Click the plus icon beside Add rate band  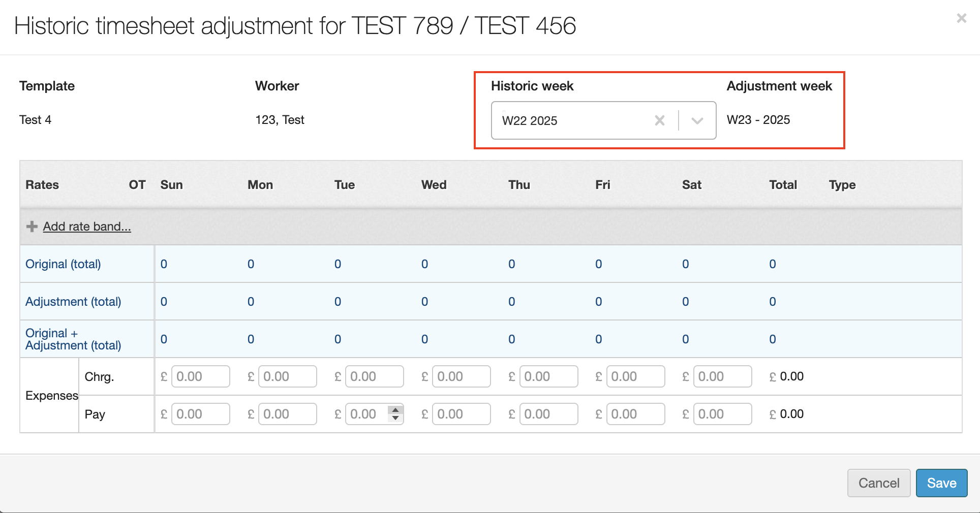click(32, 227)
